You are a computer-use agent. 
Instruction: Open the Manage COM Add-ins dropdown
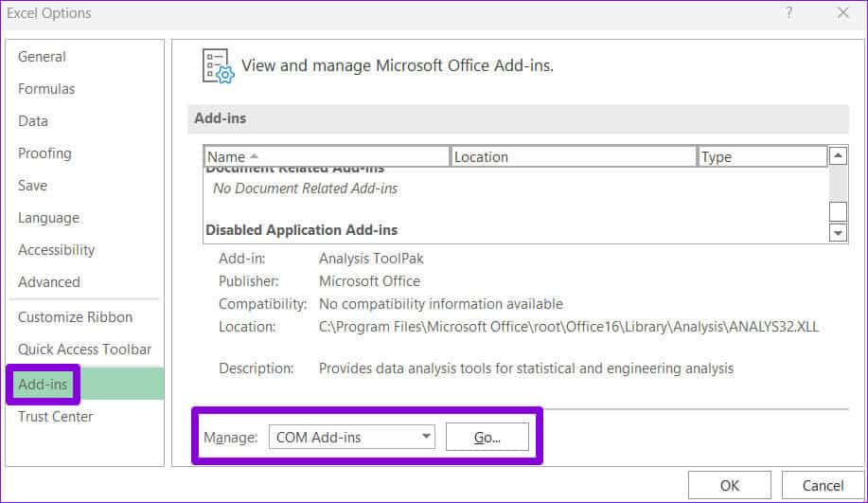tap(352, 437)
